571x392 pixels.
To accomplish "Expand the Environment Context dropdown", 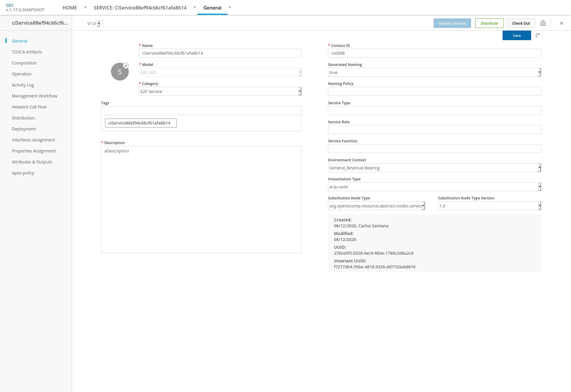I will coord(434,168).
